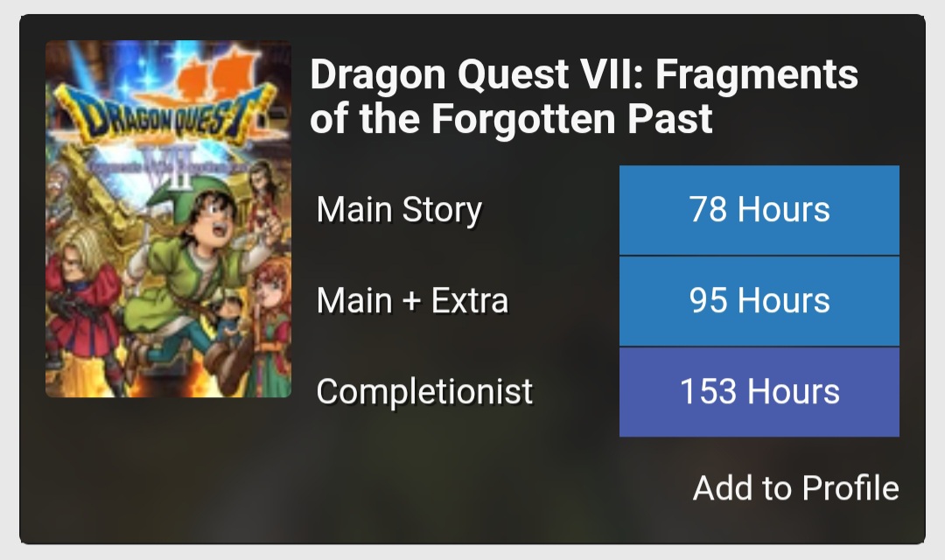
Task: Select the Main + Extra label
Action: pos(412,301)
